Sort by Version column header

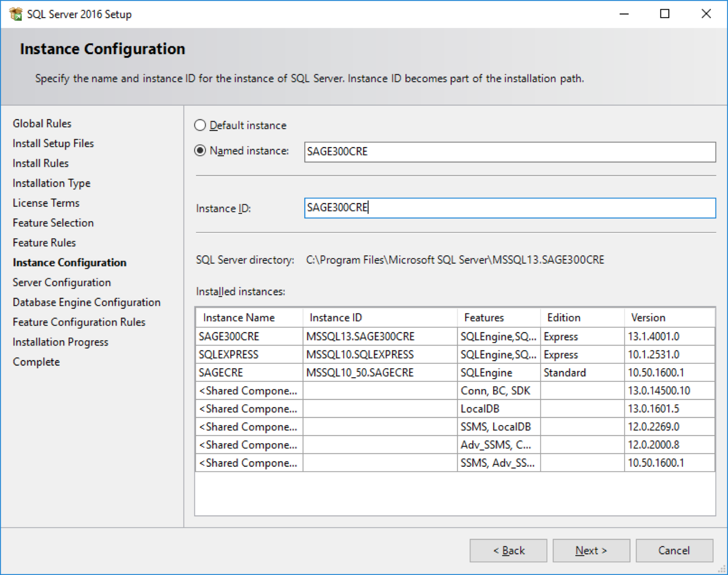(670, 318)
